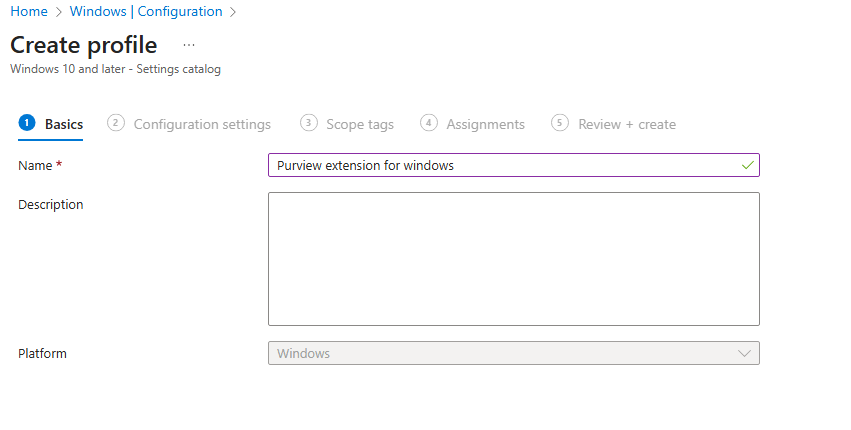This screenshot has width=851, height=430.
Task: Click the Platform label
Action: [42, 353]
